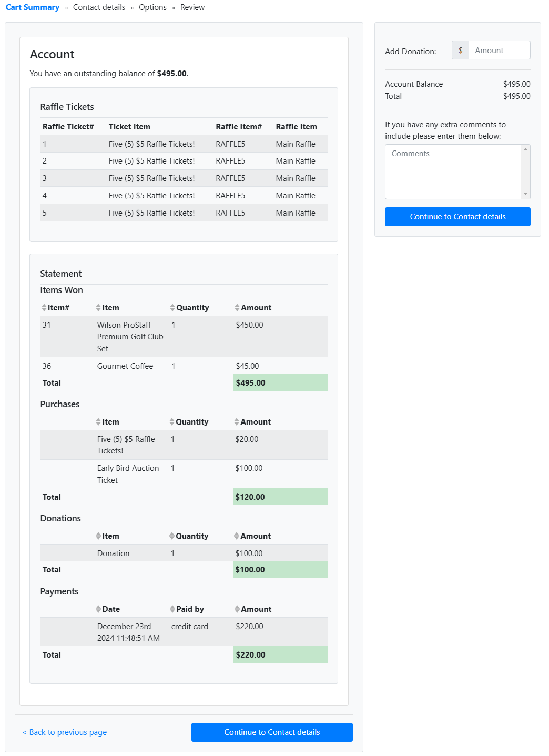The height and width of the screenshot is (756, 549).
Task: Select the Review breadcrumb step
Action: (x=192, y=7)
